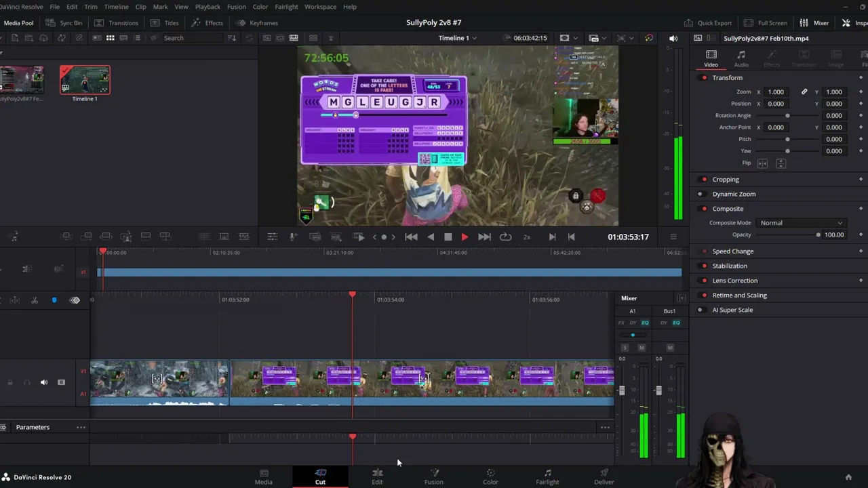Toggle zoom link chain icon
868x488 pixels.
pyautogui.click(x=804, y=91)
